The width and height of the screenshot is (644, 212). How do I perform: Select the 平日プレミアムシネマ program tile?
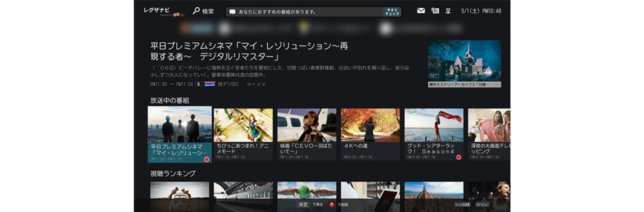pos(179,134)
